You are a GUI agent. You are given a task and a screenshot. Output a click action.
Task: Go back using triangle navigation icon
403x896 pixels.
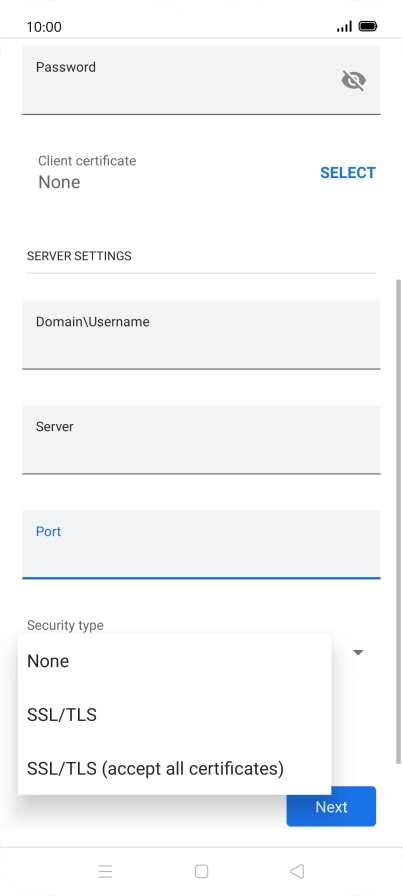click(x=297, y=871)
